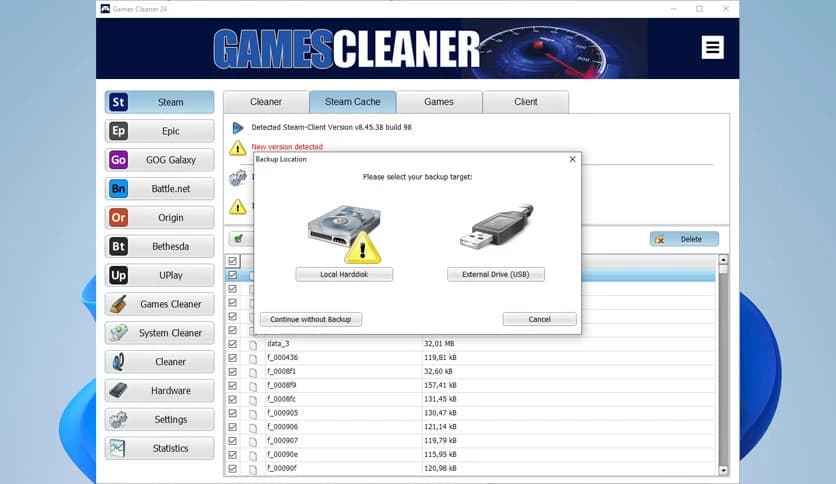Click the Steam 'St' sidebar icon
The image size is (836, 484).
pos(118,102)
